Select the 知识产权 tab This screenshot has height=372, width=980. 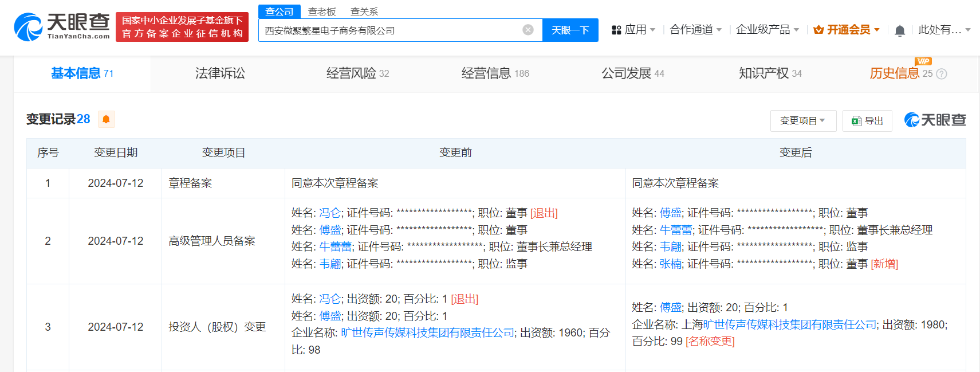(770, 73)
